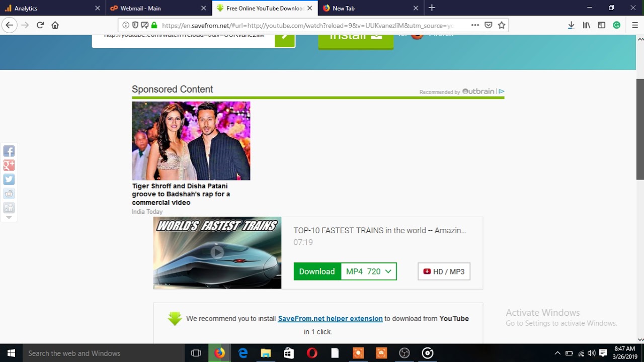Bookmark this page with the star
Screen dimensions: 644x362
[x=501, y=25]
